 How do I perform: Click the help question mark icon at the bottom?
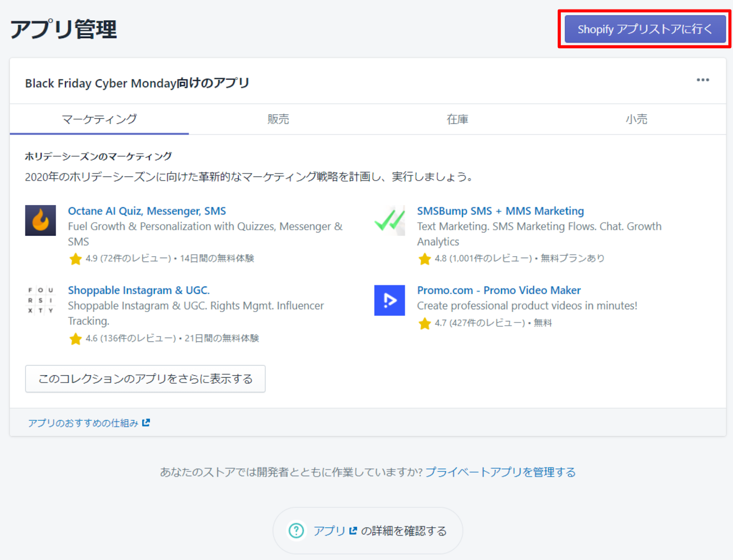[x=296, y=531]
